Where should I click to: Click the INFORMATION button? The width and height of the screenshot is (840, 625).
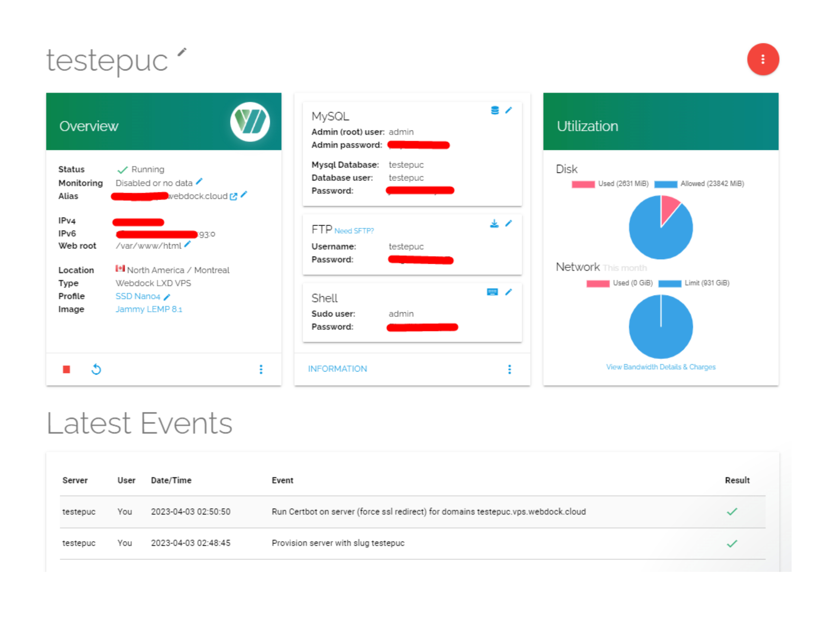(x=337, y=369)
